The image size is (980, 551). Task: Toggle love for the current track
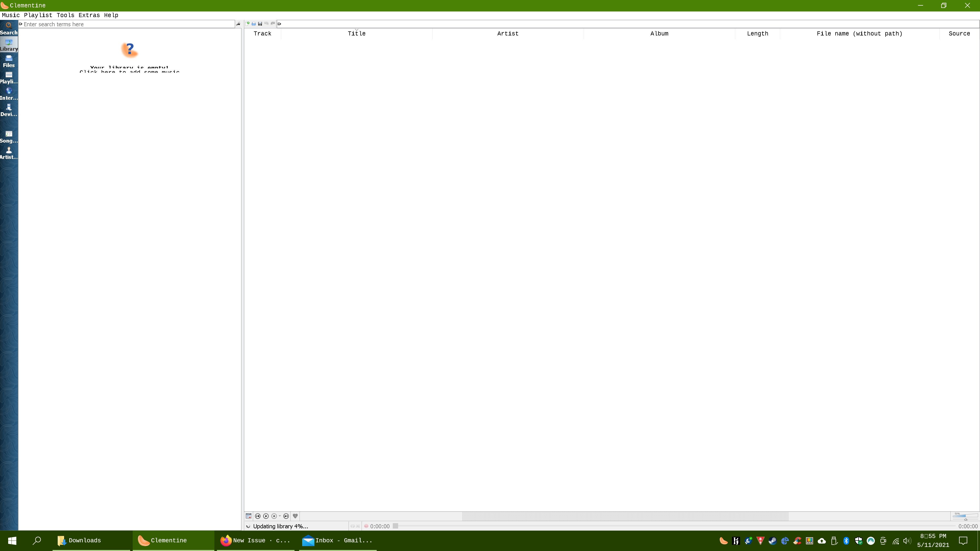(x=296, y=516)
